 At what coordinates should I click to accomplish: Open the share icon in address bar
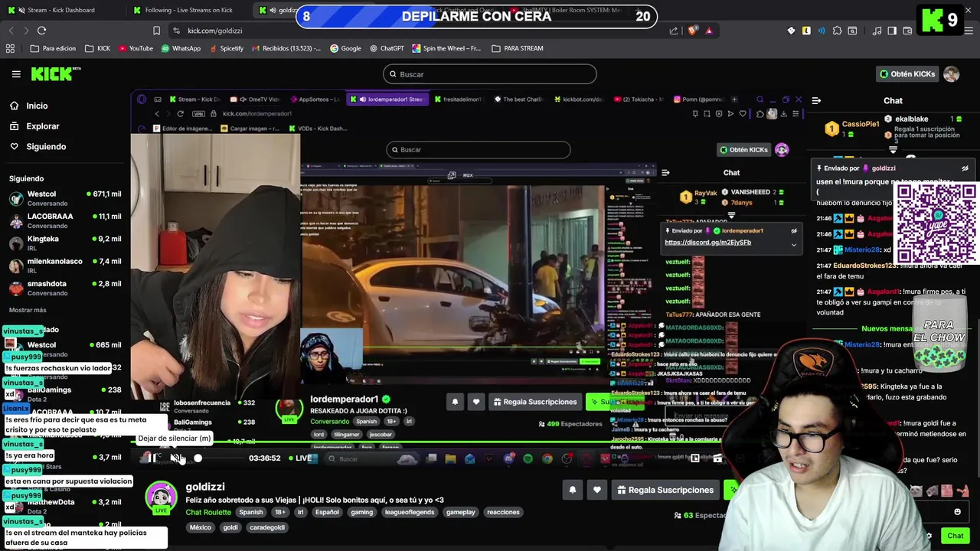674,31
